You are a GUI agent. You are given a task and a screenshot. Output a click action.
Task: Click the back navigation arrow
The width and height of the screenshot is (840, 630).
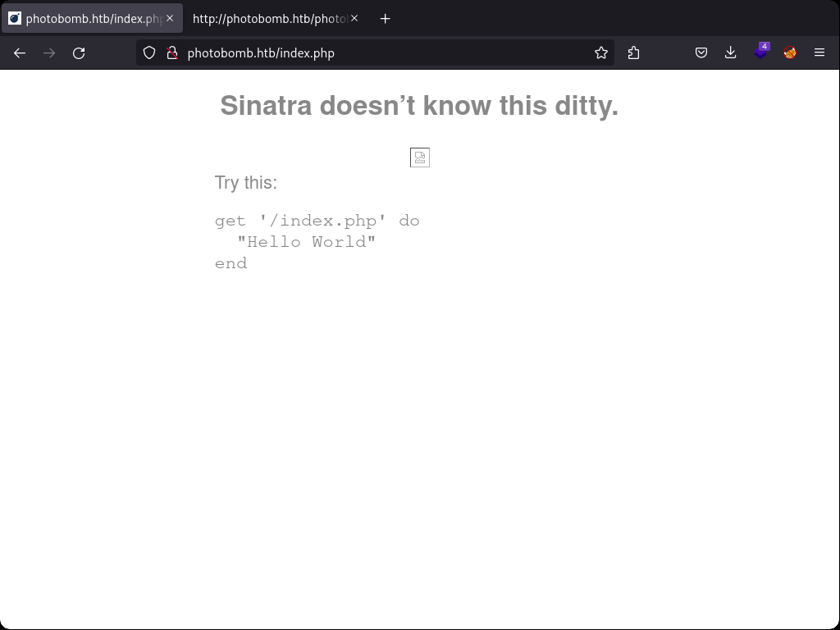pyautogui.click(x=20, y=52)
